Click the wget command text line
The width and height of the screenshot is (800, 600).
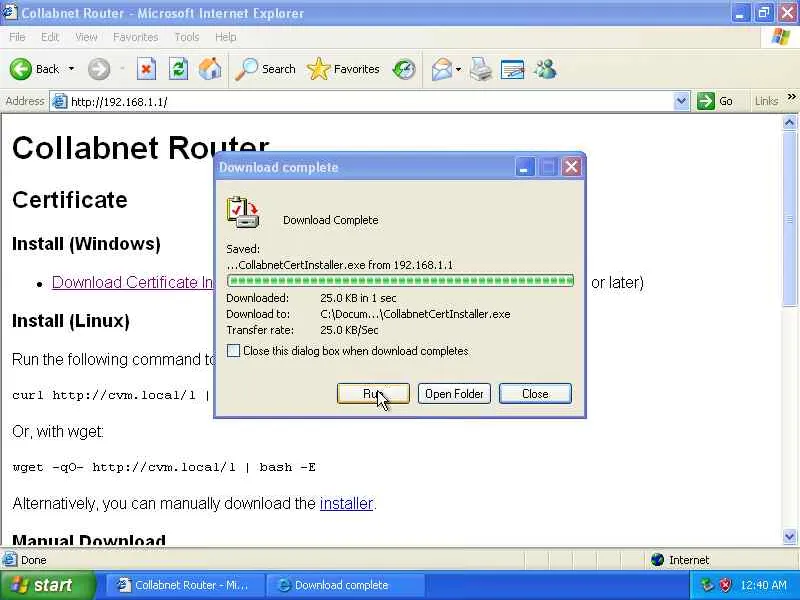[x=164, y=467]
